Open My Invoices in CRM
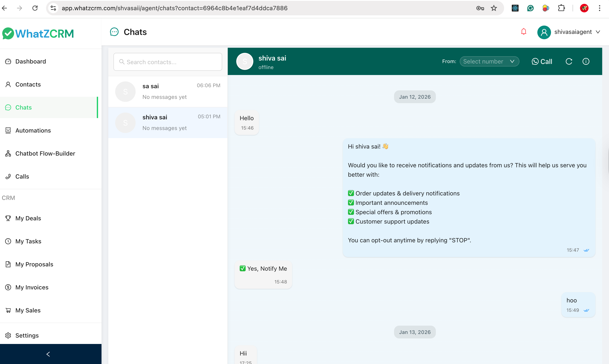This screenshot has height=364, width=609. [x=32, y=287]
